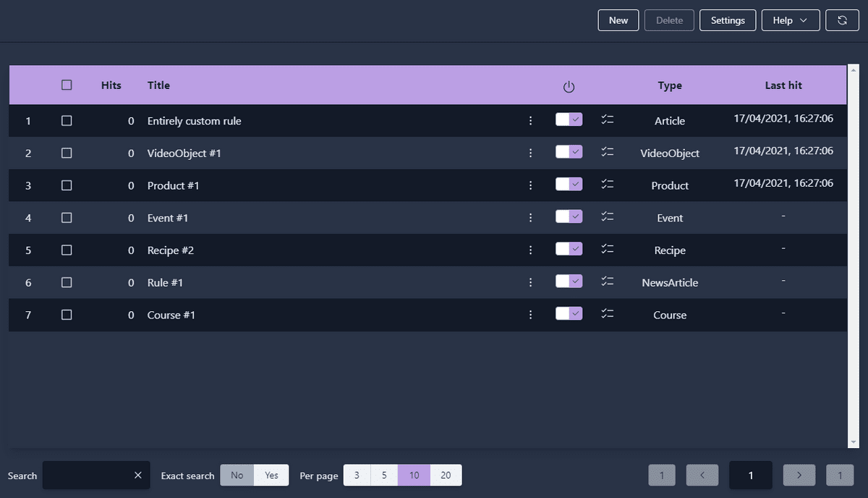Click VideoObject type cell

(x=670, y=153)
